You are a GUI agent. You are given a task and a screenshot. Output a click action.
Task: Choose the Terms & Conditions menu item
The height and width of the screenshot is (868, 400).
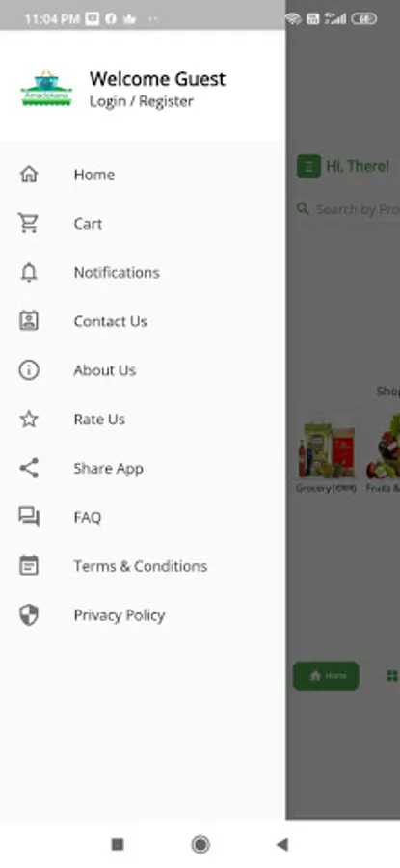(143, 566)
